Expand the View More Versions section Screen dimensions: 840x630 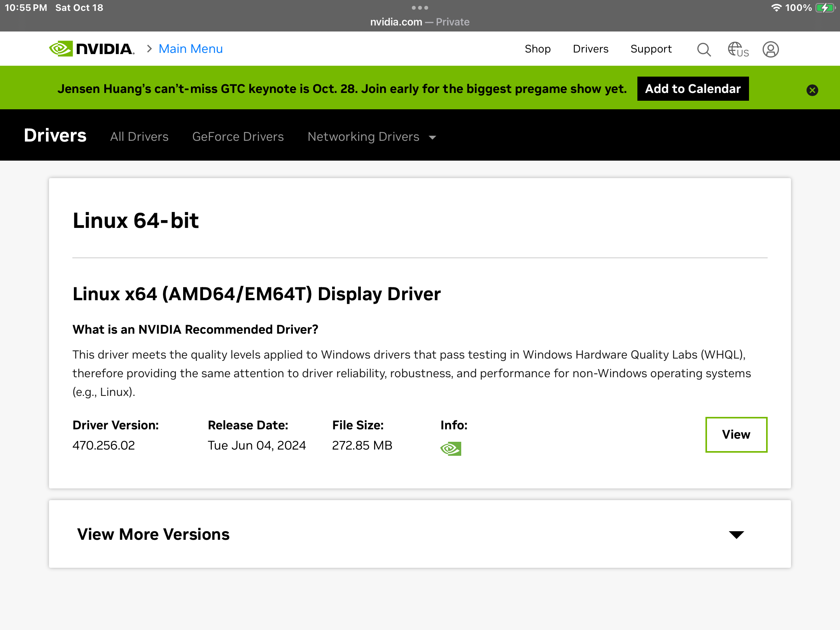153,534
